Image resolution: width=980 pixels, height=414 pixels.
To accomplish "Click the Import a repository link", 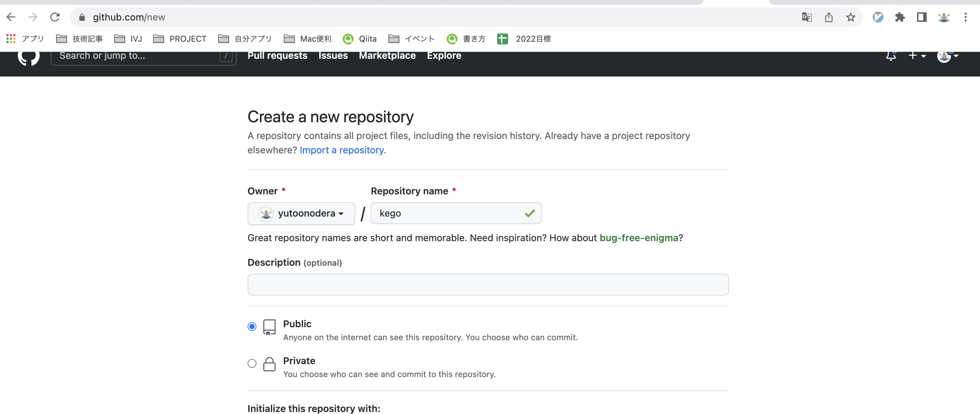I will [x=342, y=150].
